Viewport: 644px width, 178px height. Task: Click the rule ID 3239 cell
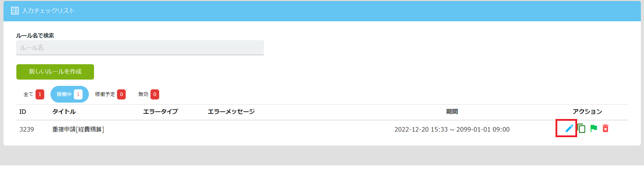26,129
